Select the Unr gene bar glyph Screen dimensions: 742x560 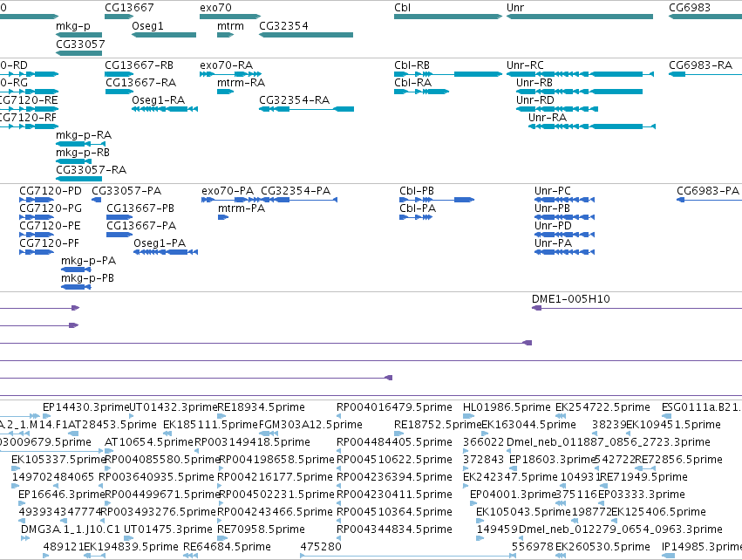[x=580, y=17]
